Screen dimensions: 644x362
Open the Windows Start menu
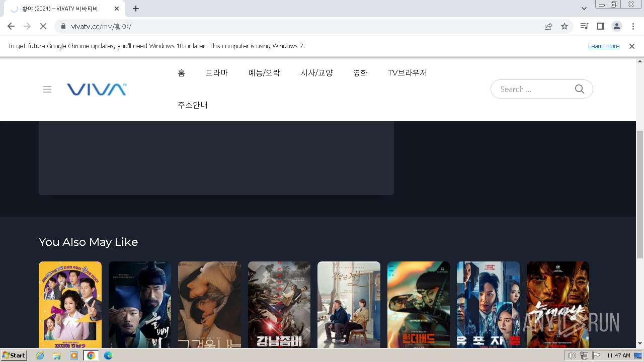(x=14, y=355)
